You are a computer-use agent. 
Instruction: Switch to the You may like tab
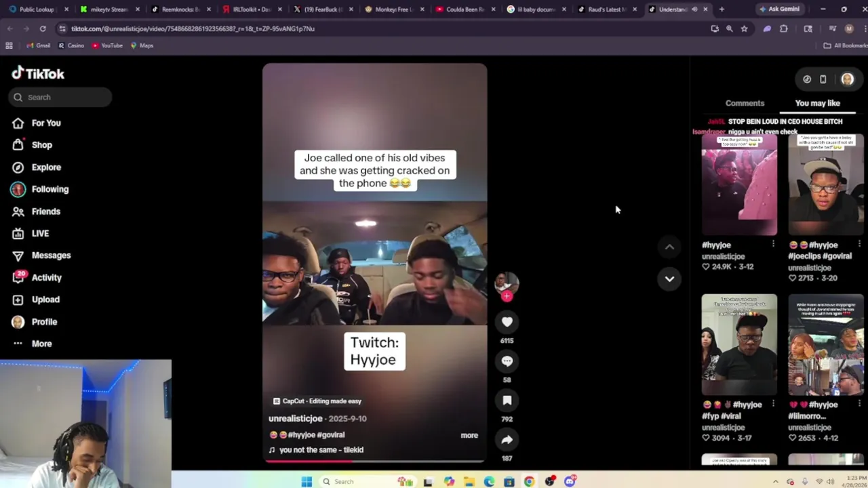coord(817,103)
